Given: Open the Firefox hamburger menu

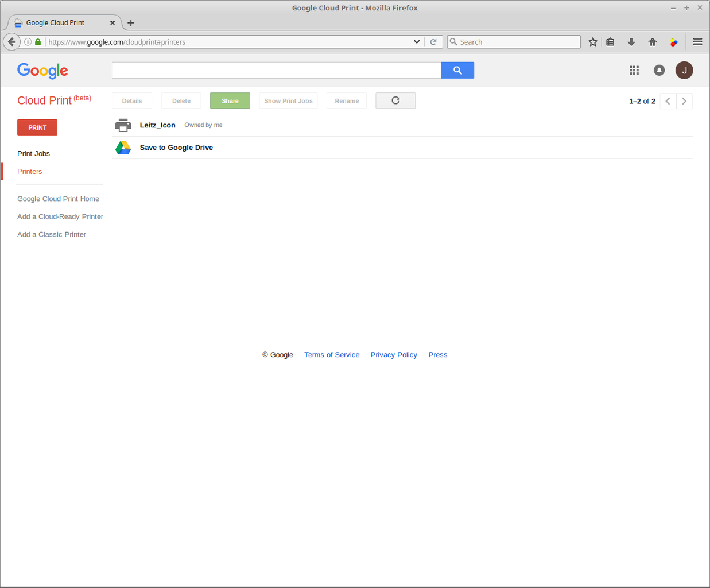Looking at the screenshot, I should tap(697, 41).
